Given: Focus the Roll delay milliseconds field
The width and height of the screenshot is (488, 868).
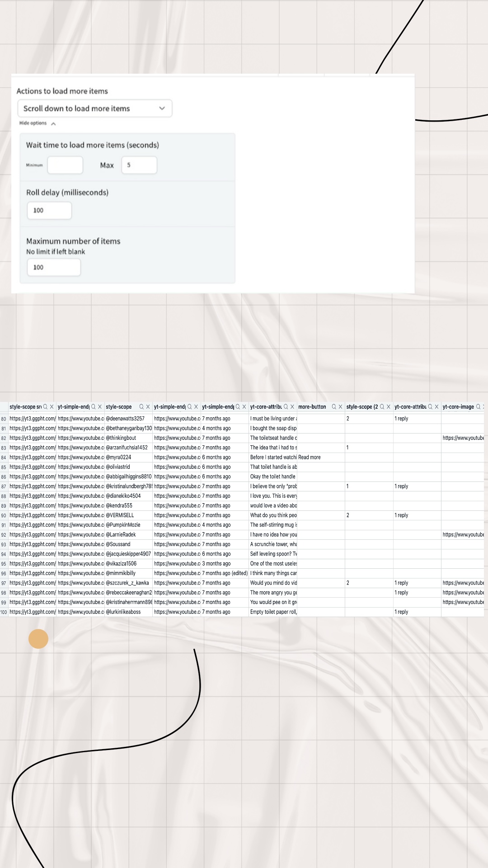Looking at the screenshot, I should coord(49,211).
